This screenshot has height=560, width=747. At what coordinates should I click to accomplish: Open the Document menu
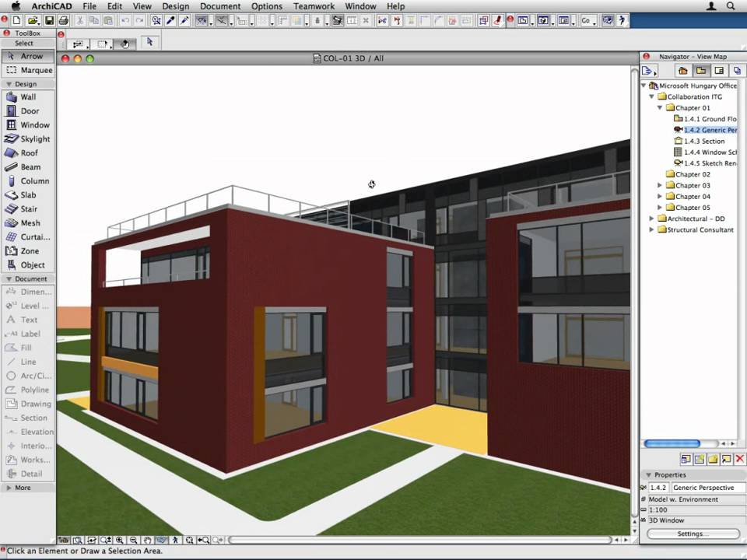(x=220, y=6)
